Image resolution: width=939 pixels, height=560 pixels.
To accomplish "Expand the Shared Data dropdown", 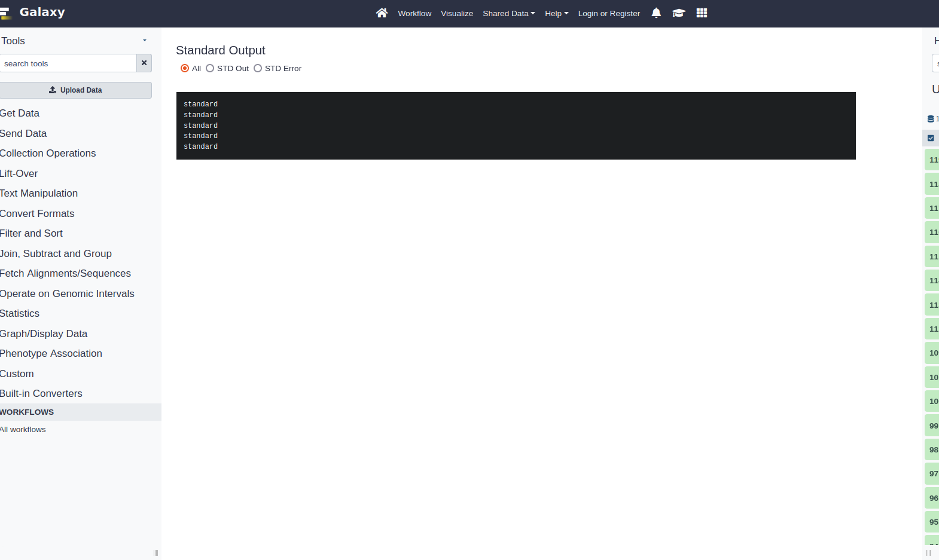I will 508,13.
